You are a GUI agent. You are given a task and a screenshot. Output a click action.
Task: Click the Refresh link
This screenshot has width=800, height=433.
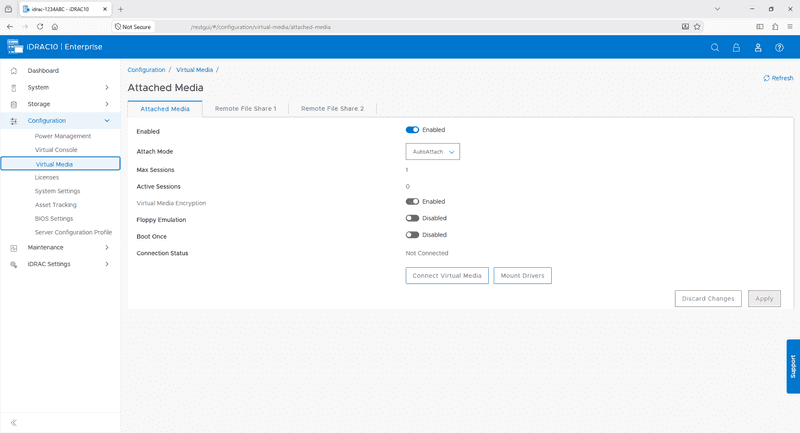[x=778, y=78]
